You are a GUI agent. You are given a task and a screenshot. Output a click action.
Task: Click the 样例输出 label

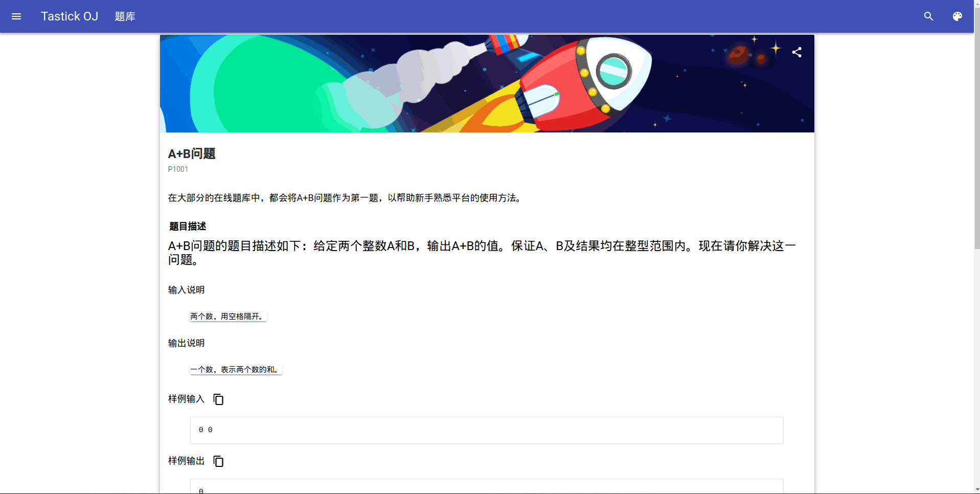click(x=186, y=461)
